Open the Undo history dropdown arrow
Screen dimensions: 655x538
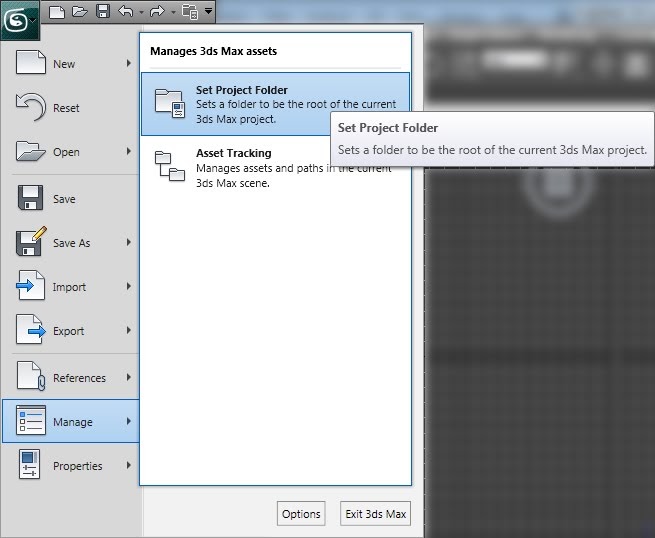(141, 12)
